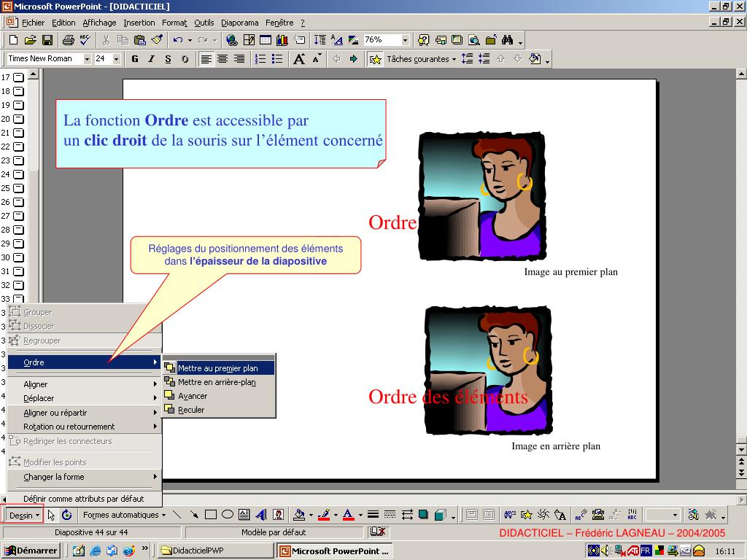Choose Rotation ou retournement entry
The image size is (747, 560).
click(x=85, y=426)
